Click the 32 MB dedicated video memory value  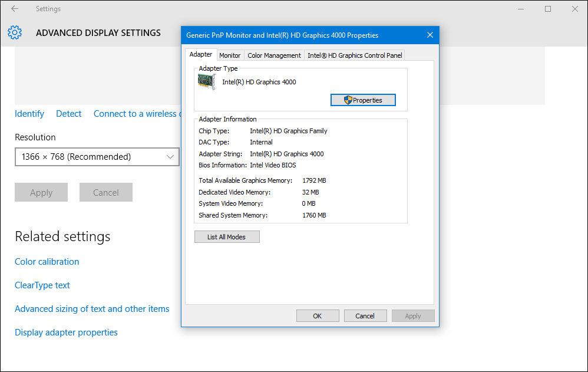pyautogui.click(x=310, y=192)
